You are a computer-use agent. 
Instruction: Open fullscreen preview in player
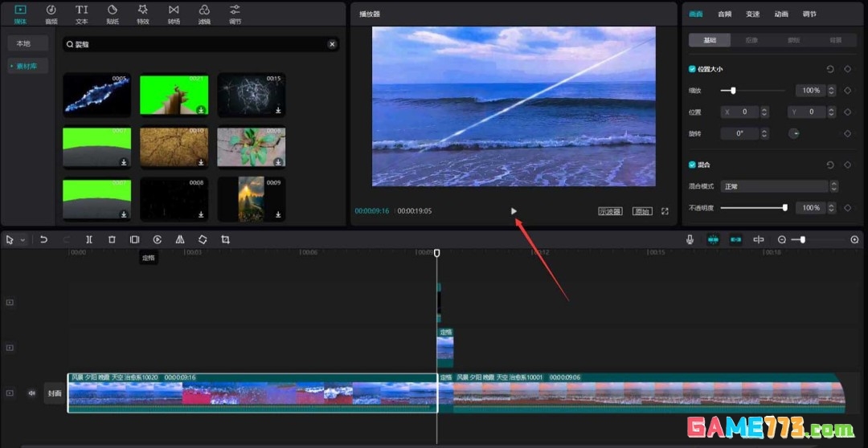tap(665, 211)
